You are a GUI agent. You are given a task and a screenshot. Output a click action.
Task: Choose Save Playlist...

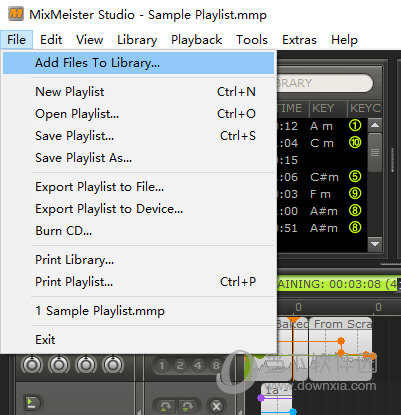pos(138,136)
